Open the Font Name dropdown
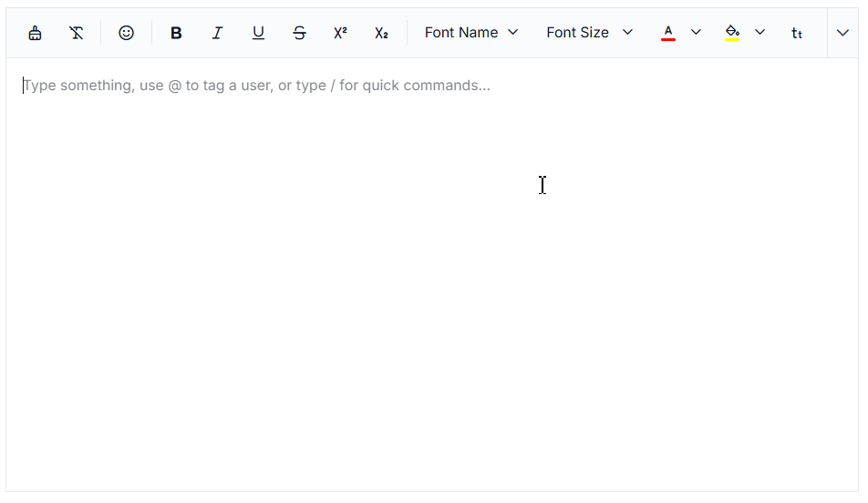This screenshot has width=868, height=503. click(471, 33)
